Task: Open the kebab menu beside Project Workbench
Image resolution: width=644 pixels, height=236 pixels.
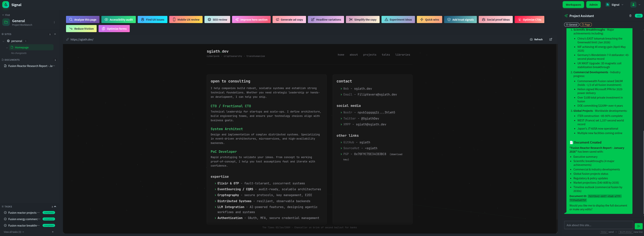Action: click(x=54, y=22)
